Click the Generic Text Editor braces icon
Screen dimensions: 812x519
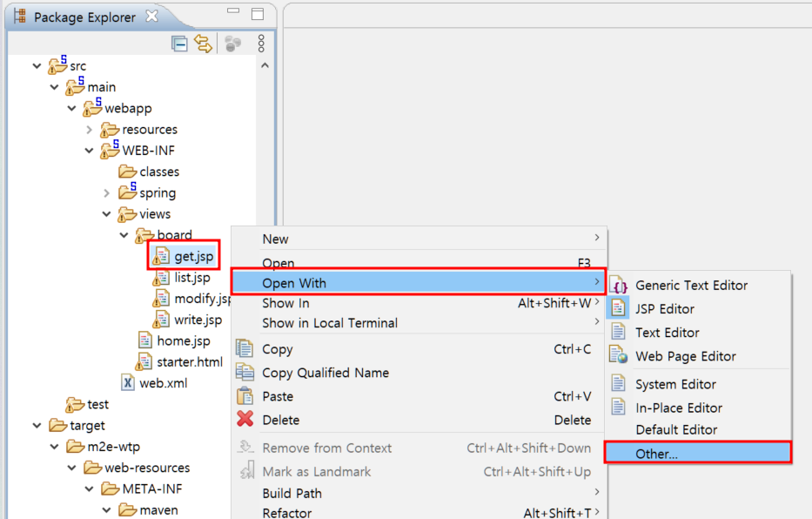618,286
